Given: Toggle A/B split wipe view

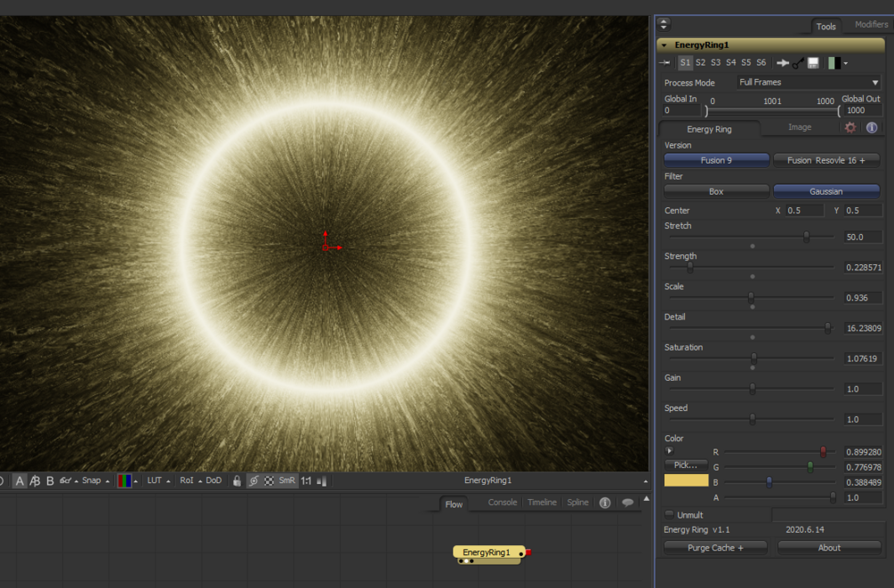Looking at the screenshot, I should [x=35, y=480].
